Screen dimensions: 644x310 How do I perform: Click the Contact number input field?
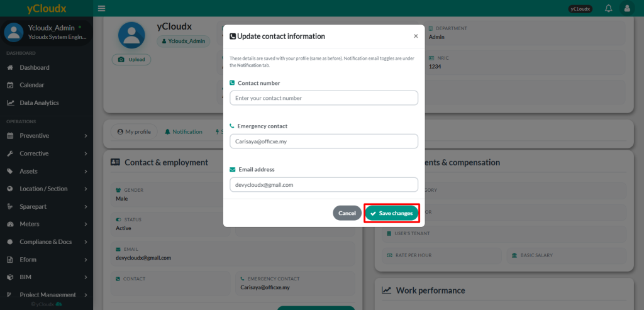tap(324, 98)
